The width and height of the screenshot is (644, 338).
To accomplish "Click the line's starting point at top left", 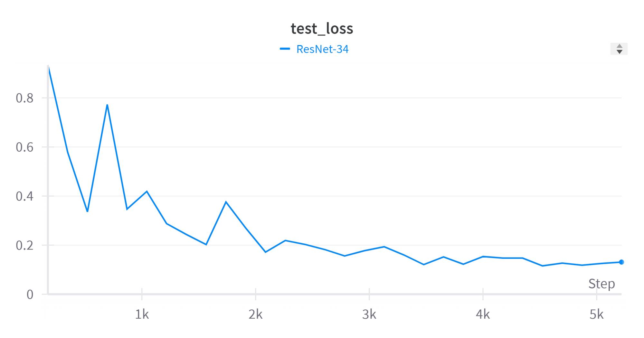I will (x=48, y=68).
